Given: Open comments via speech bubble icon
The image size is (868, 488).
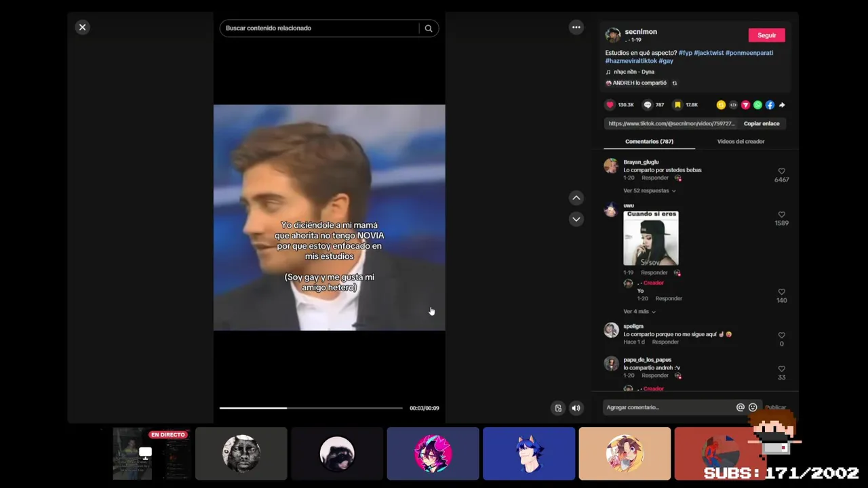Looking at the screenshot, I should [x=647, y=105].
